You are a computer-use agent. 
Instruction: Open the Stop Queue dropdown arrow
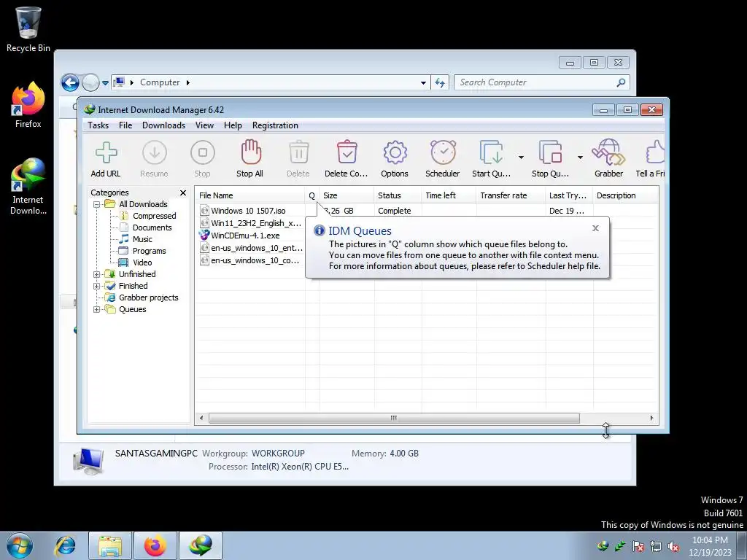[x=580, y=157]
